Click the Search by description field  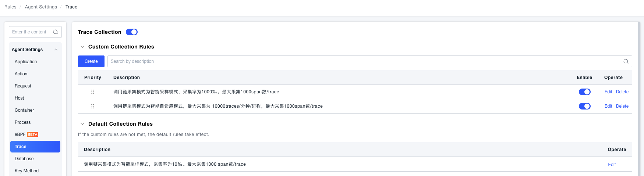click(364, 61)
